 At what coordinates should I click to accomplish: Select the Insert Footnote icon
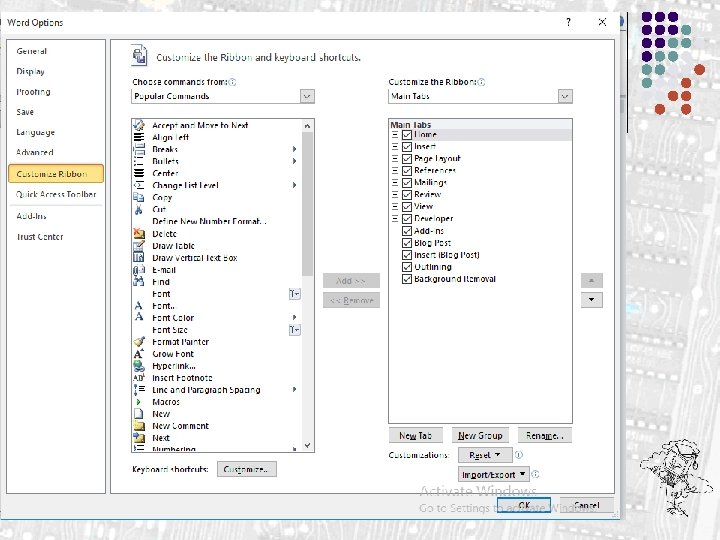139,377
